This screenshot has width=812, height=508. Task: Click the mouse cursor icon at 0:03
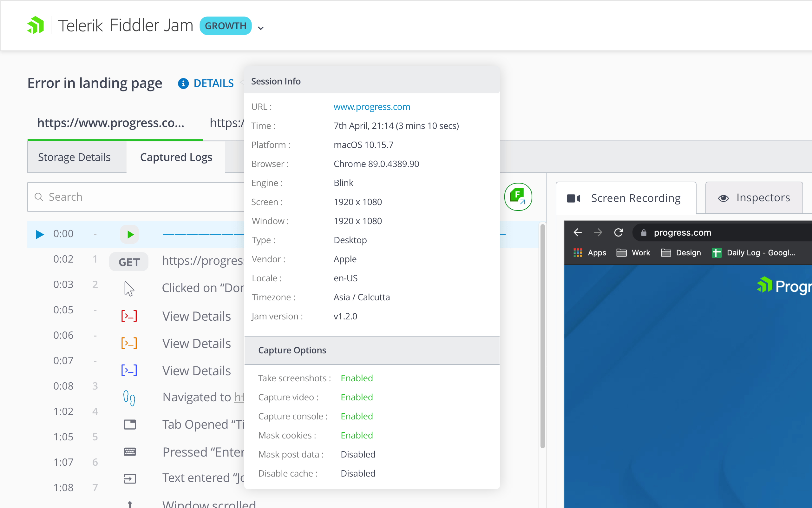[x=129, y=289]
